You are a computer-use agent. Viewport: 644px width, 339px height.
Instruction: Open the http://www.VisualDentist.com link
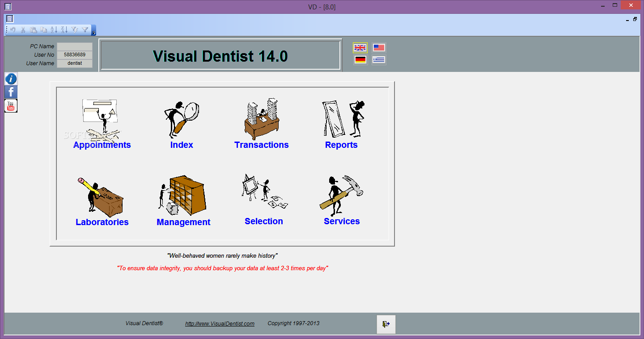220,324
